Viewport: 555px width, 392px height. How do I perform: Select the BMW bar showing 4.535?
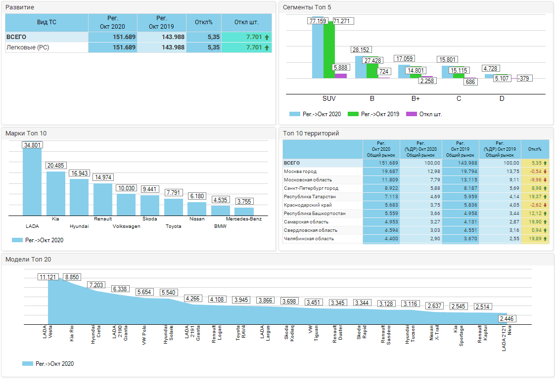tap(221, 211)
